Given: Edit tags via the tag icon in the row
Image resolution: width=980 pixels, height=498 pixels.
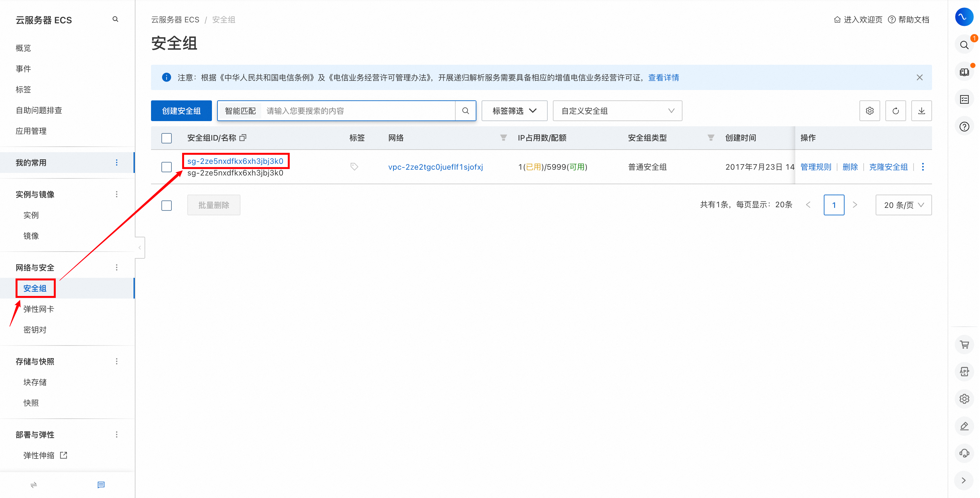Looking at the screenshot, I should tap(354, 167).
